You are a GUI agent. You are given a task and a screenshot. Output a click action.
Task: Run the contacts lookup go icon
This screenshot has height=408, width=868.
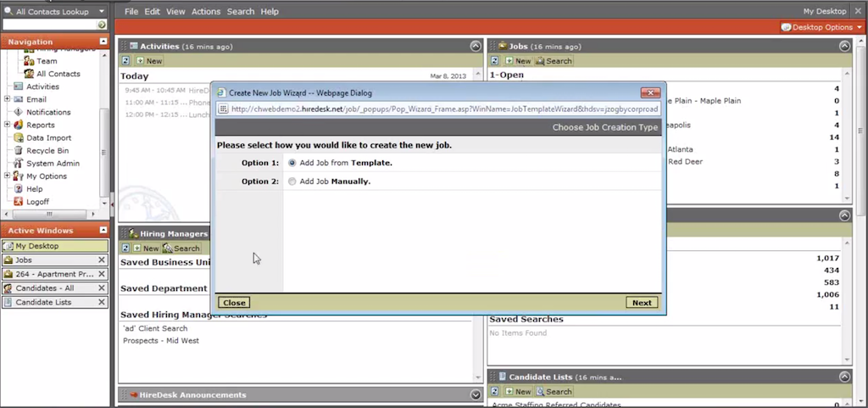pos(102,25)
